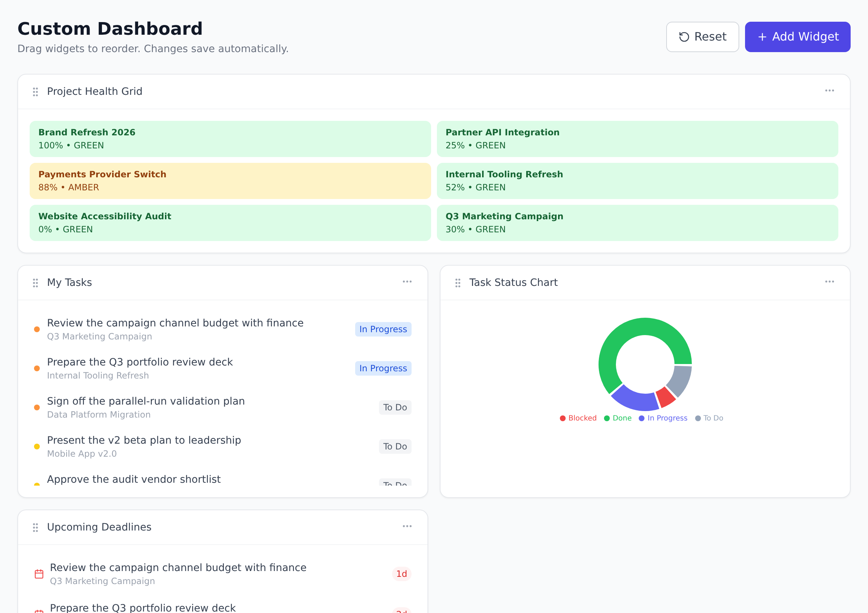Open task 'Sign off the parallel-run validation plan'
The image size is (868, 613).
point(223,407)
